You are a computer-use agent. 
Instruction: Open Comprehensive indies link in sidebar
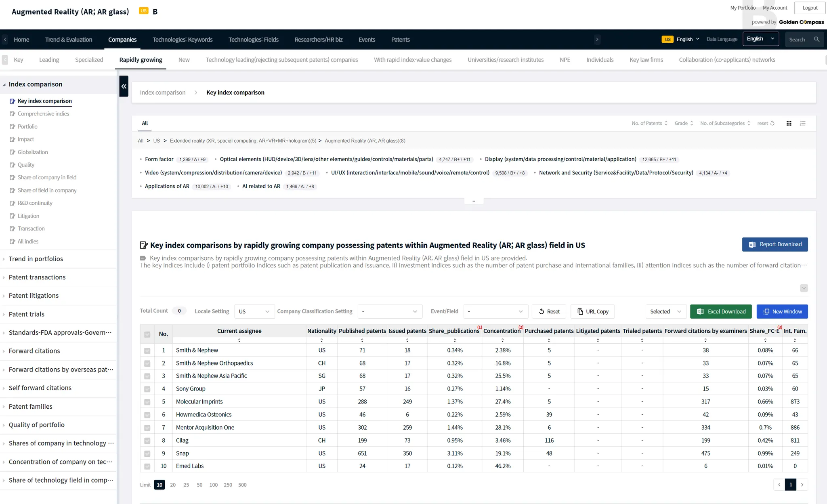pos(43,114)
